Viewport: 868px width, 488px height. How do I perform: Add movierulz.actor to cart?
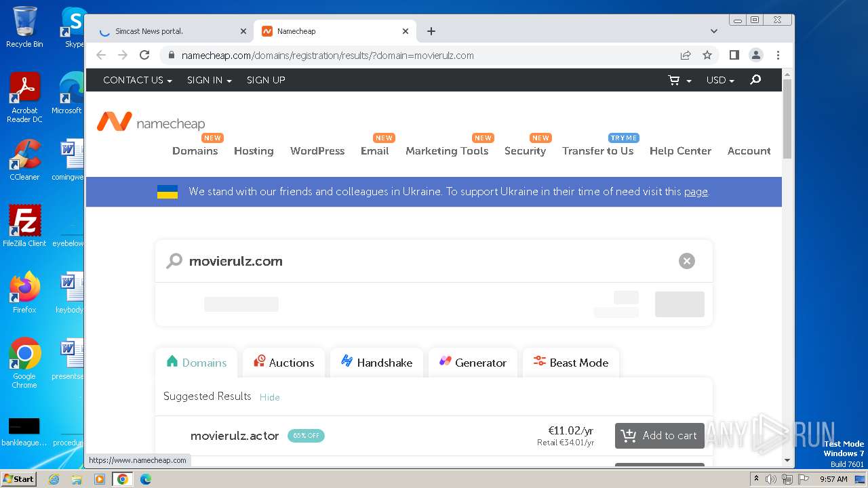pos(660,436)
